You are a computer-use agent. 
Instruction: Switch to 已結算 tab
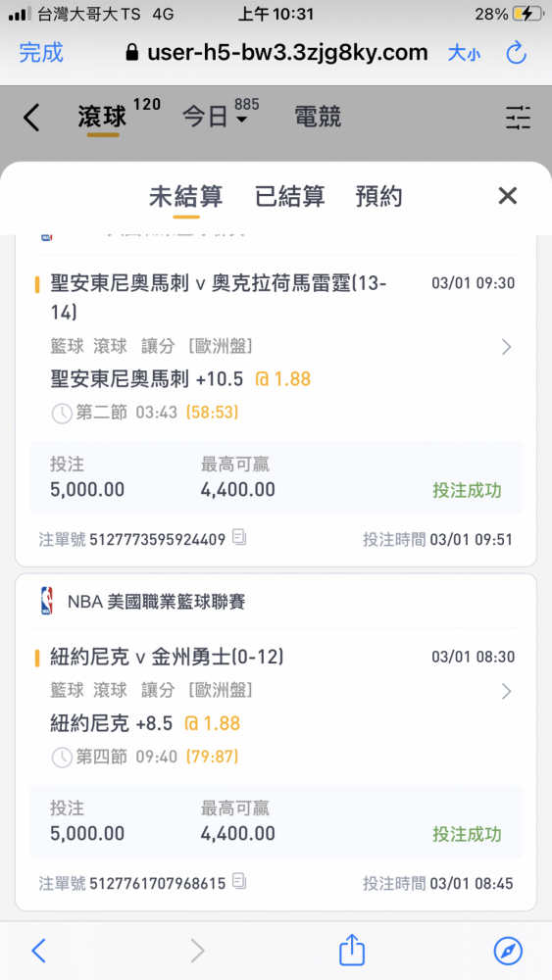click(290, 197)
